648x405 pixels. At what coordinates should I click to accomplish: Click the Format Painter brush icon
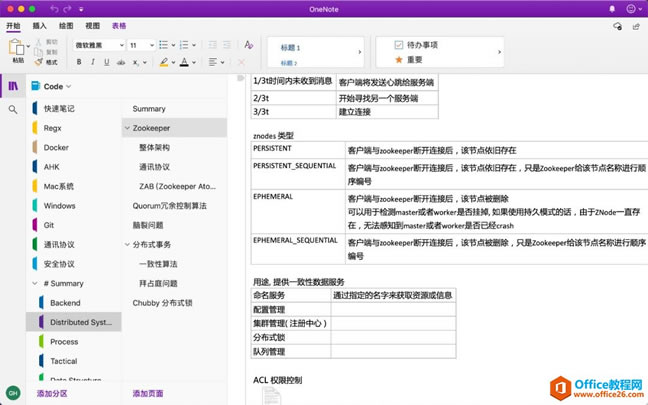(x=39, y=62)
